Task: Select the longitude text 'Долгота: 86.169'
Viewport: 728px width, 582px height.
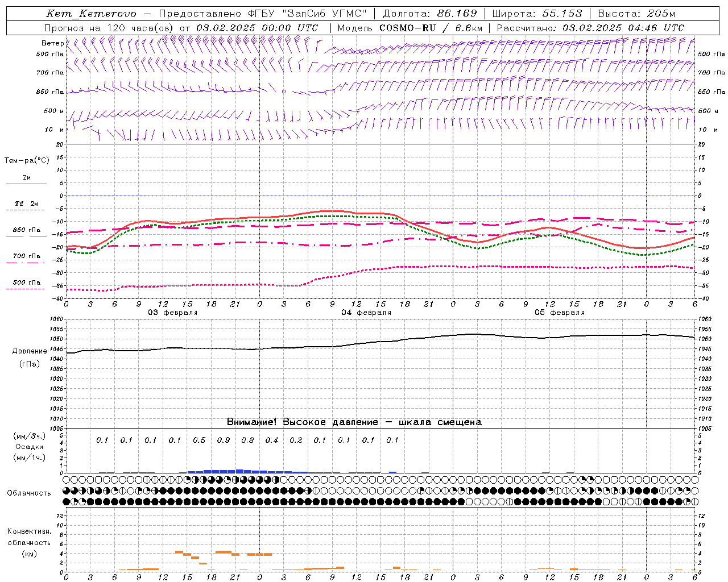Action: (430, 14)
